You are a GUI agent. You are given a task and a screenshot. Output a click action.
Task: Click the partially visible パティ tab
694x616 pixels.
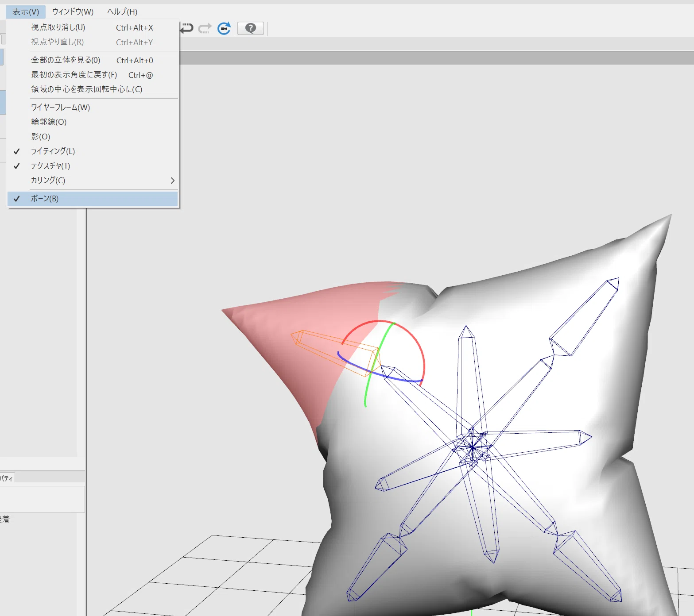(7, 478)
